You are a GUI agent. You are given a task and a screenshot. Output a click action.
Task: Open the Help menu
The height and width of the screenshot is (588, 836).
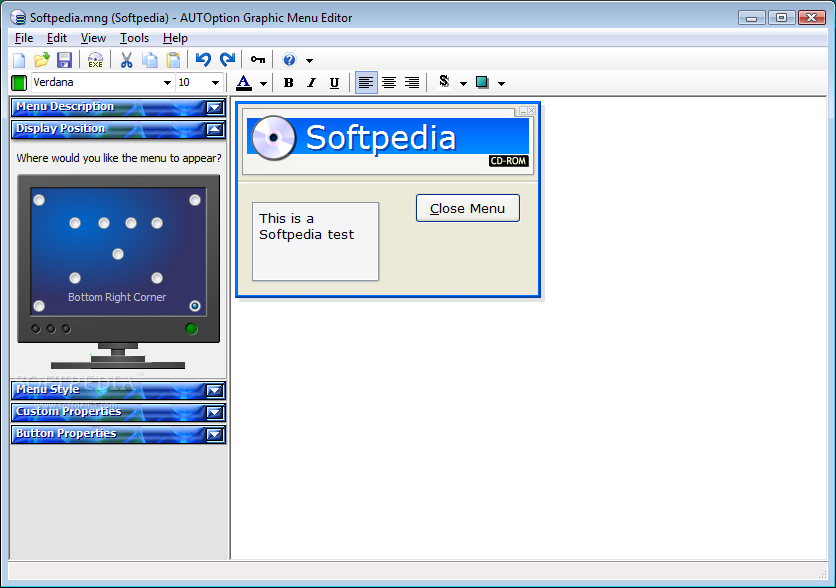[175, 38]
